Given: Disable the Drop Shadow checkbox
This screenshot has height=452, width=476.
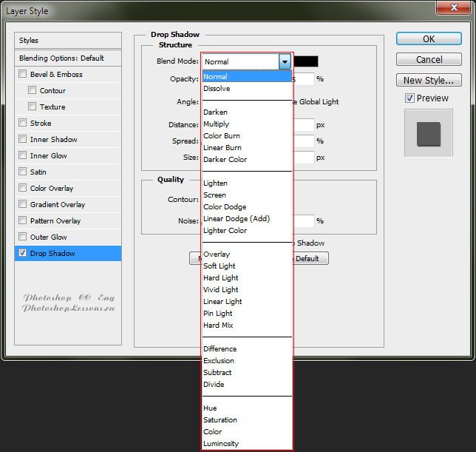Looking at the screenshot, I should (x=23, y=253).
